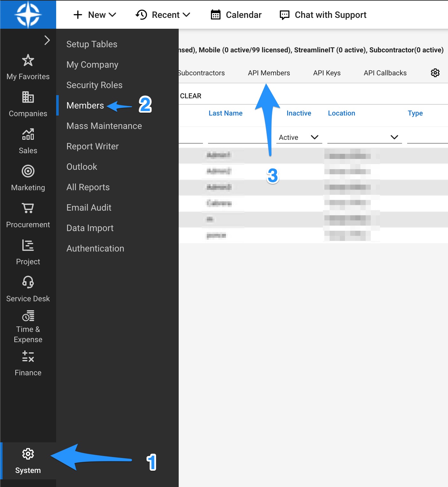Click the System gear icon

pyautogui.click(x=28, y=454)
